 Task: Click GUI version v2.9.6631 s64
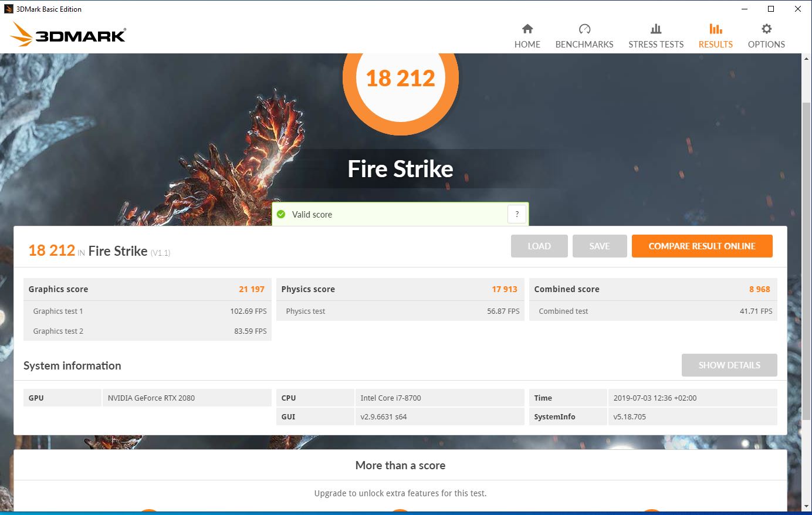384,416
